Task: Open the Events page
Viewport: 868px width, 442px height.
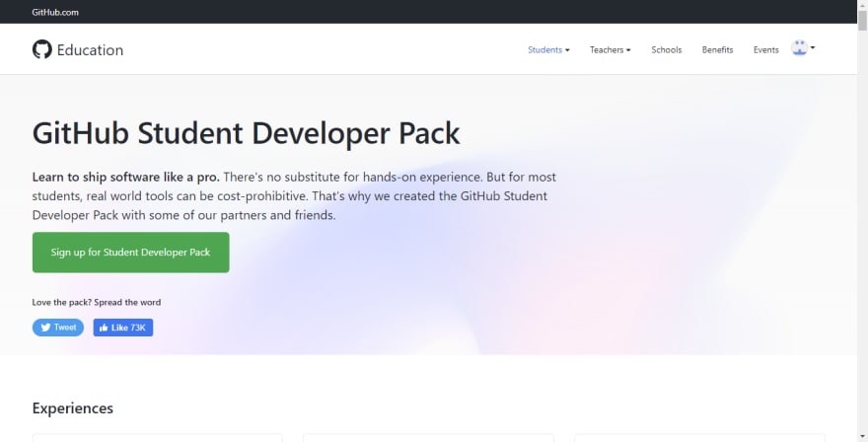Action: [x=766, y=50]
